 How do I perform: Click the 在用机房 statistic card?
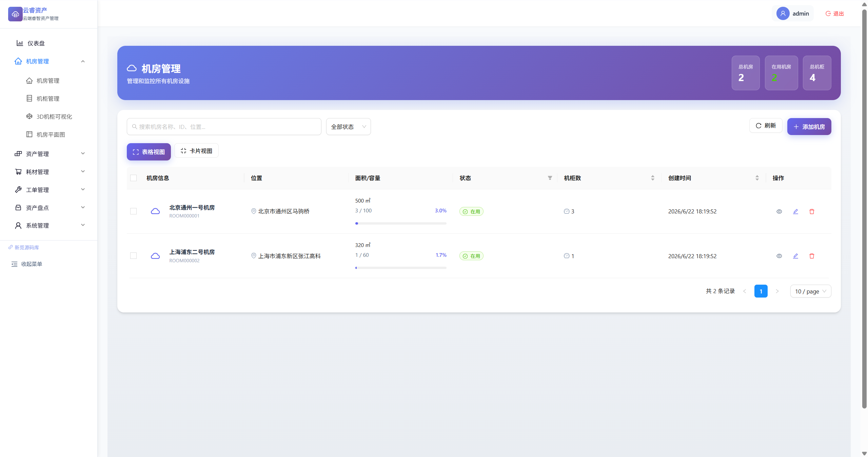[x=782, y=73]
